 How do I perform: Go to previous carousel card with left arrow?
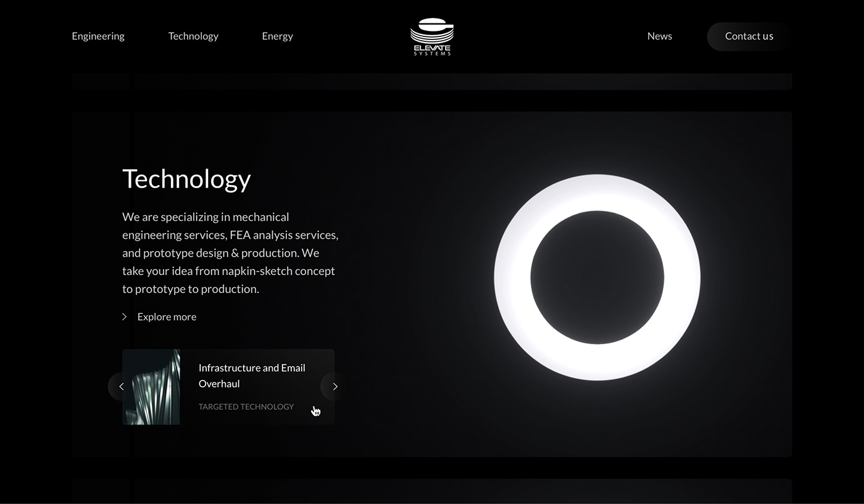click(x=121, y=387)
